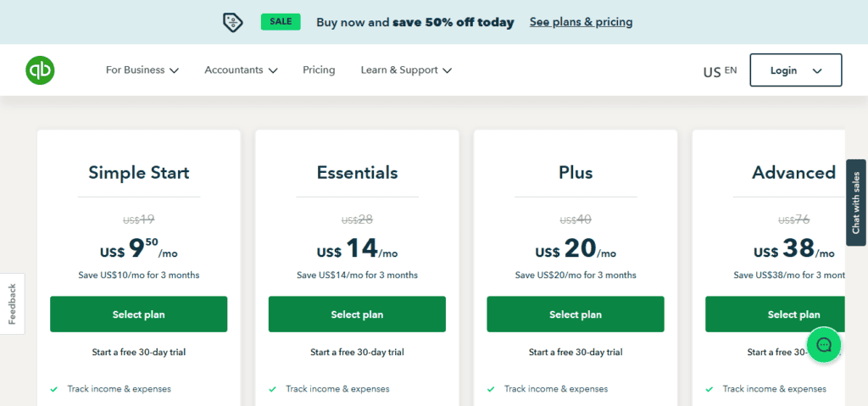Click checkmark beside Essentials' Track income feature

coord(272,389)
